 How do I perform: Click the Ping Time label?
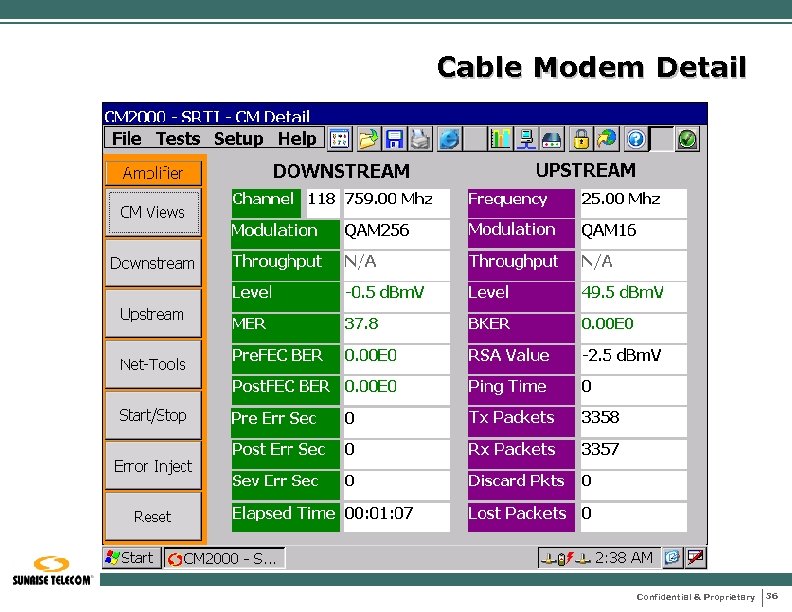coord(521,390)
